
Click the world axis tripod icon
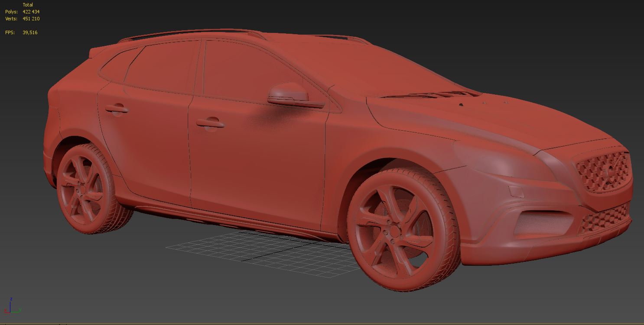pyautogui.click(x=12, y=306)
